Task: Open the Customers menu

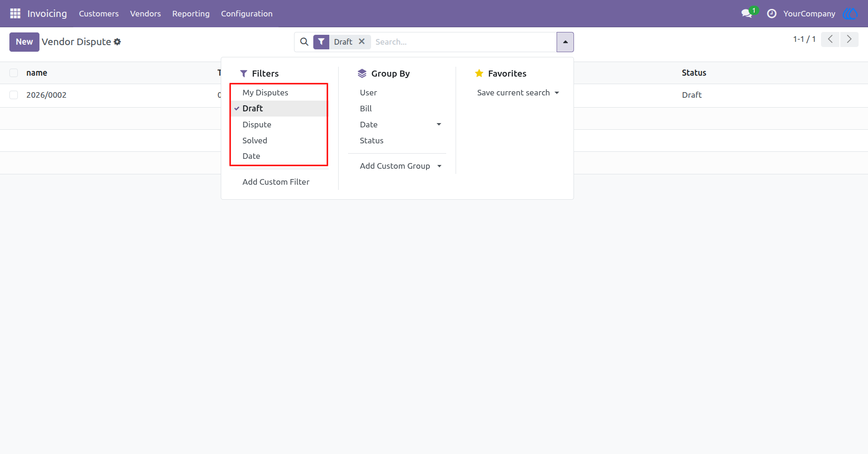Action: point(99,14)
